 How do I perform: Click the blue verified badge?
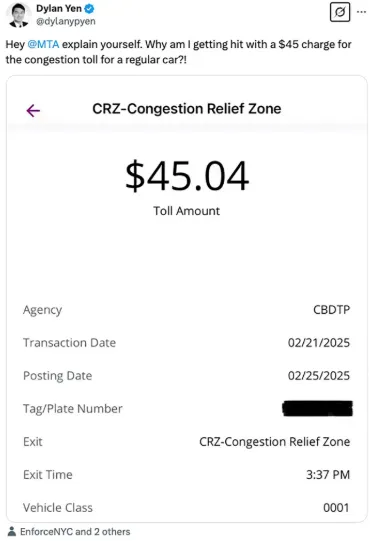coord(89,9)
